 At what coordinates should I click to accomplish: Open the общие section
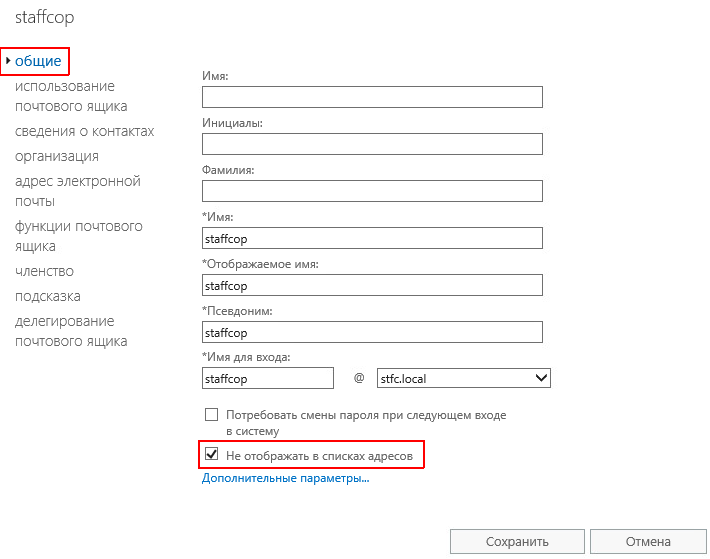point(38,61)
